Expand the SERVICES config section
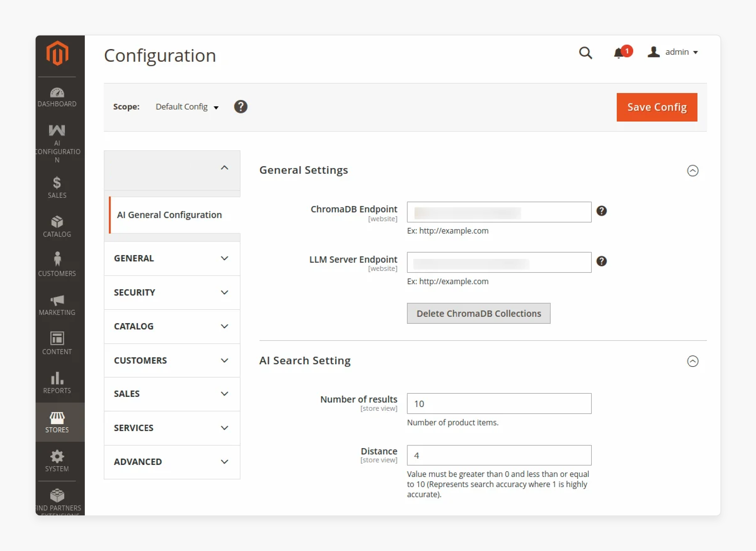Viewport: 756px width, 551px height. [172, 428]
